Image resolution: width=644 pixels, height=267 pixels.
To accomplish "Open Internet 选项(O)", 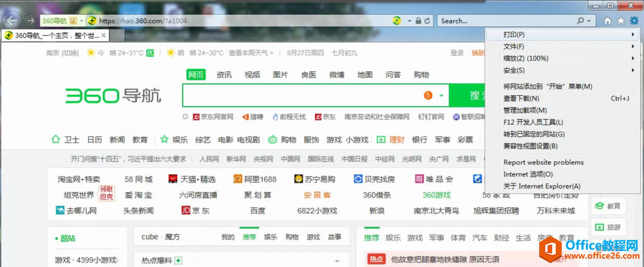I will coord(562,174).
